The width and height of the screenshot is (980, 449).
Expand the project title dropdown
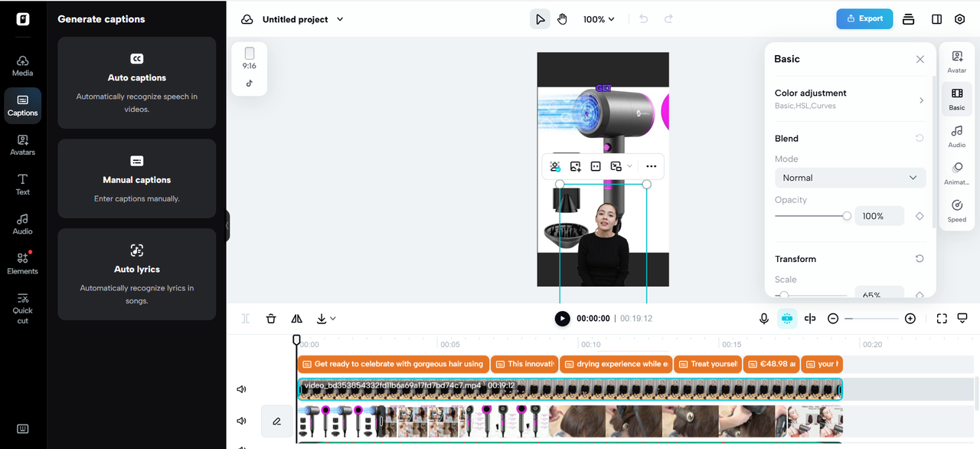339,19
